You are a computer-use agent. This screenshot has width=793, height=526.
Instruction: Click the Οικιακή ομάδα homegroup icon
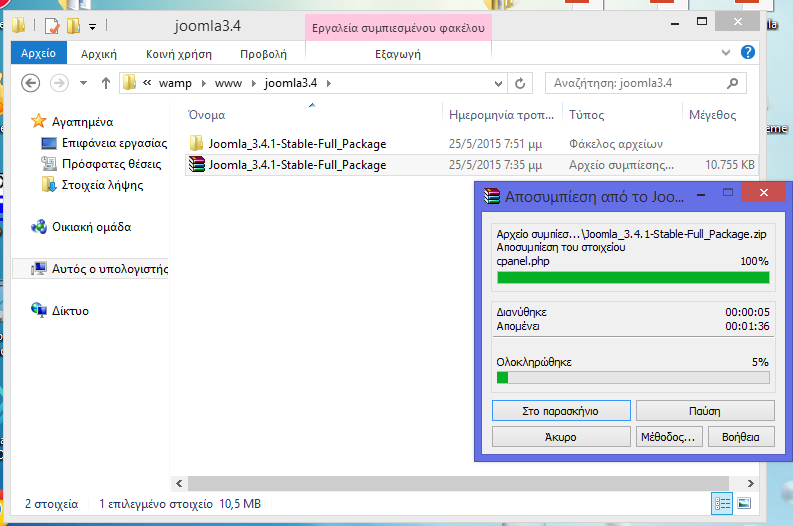[39, 227]
